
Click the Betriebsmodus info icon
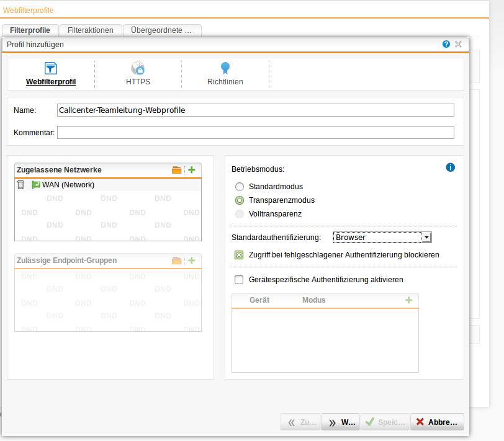click(451, 167)
